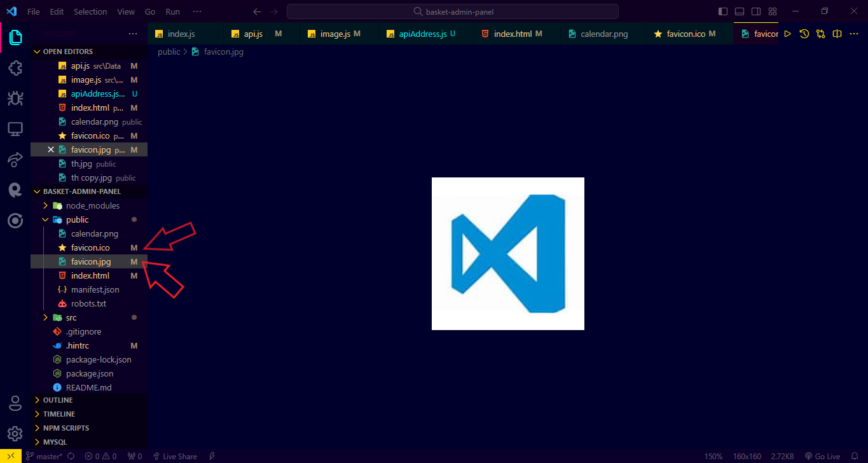
Task: Switch to the api.js tab
Action: coord(261,34)
